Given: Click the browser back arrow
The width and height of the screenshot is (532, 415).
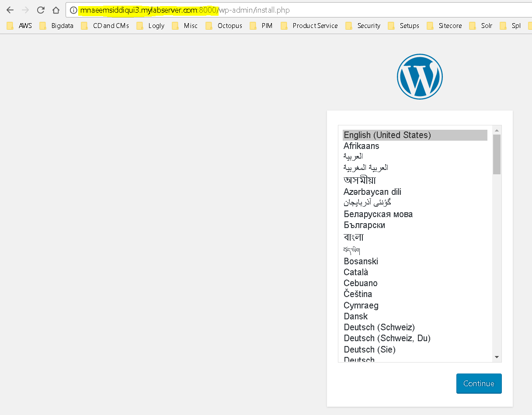Looking at the screenshot, I should coord(10,10).
